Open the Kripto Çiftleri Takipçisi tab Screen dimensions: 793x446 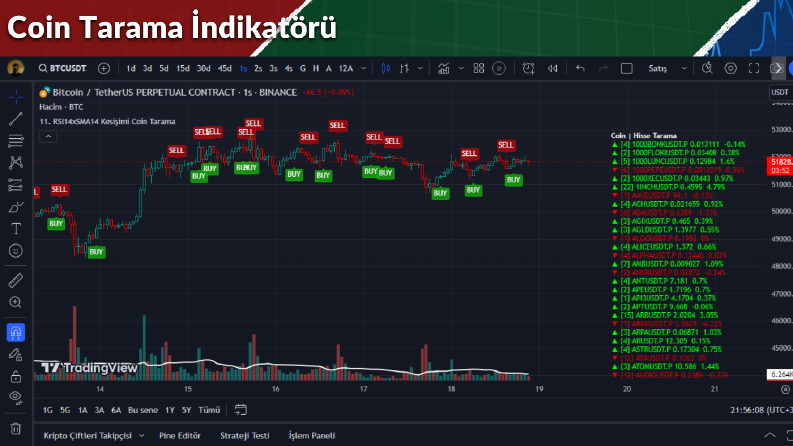pyautogui.click(x=87, y=435)
